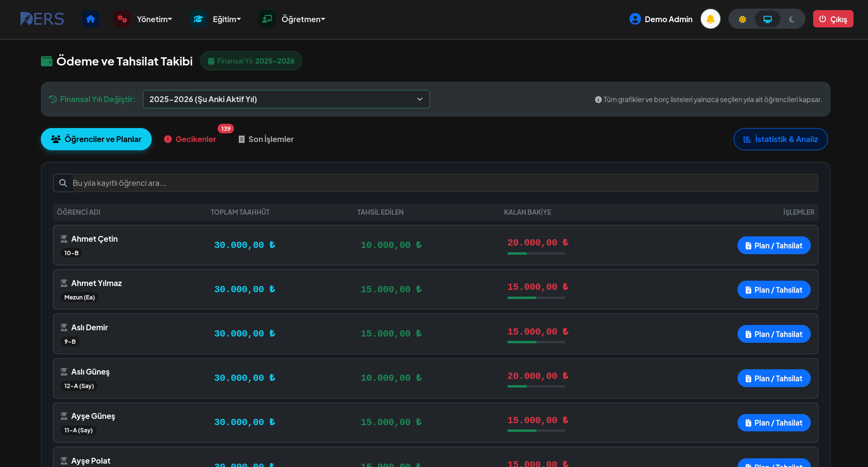868x467 pixels.
Task: Click Aslı Demir's 9-B class badge
Action: pos(70,341)
